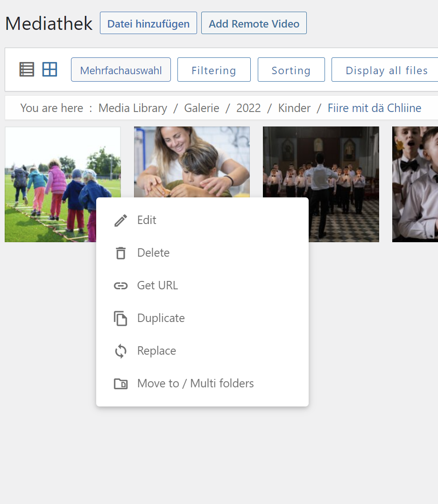Click the Replace arrows icon

[120, 351]
